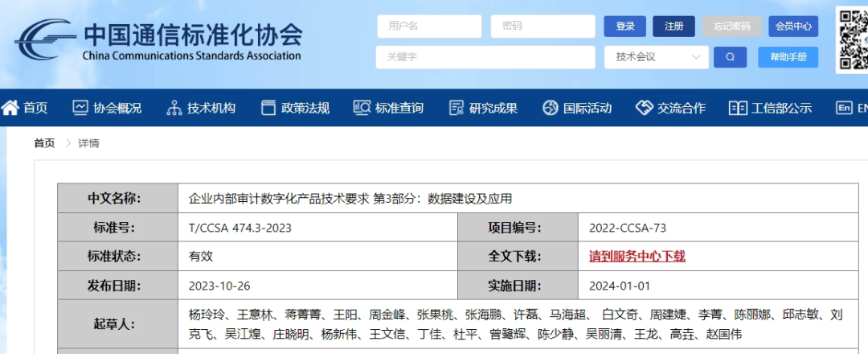Click the globe icon beside 国际活动

(x=551, y=108)
